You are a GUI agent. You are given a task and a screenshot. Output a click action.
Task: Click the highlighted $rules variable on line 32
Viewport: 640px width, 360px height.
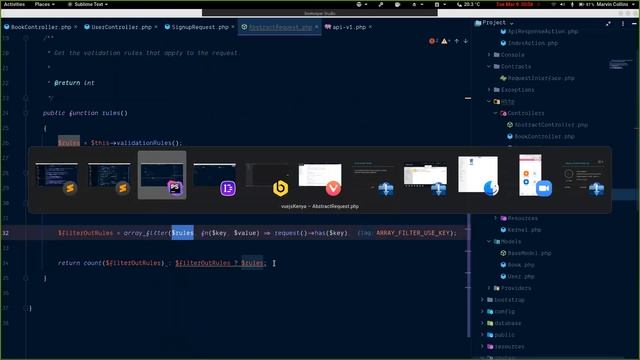(x=182, y=233)
